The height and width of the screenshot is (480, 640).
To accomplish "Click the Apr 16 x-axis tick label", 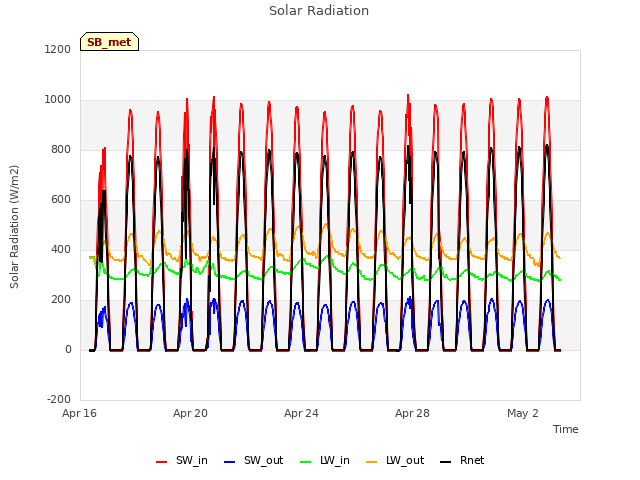I will (79, 413).
